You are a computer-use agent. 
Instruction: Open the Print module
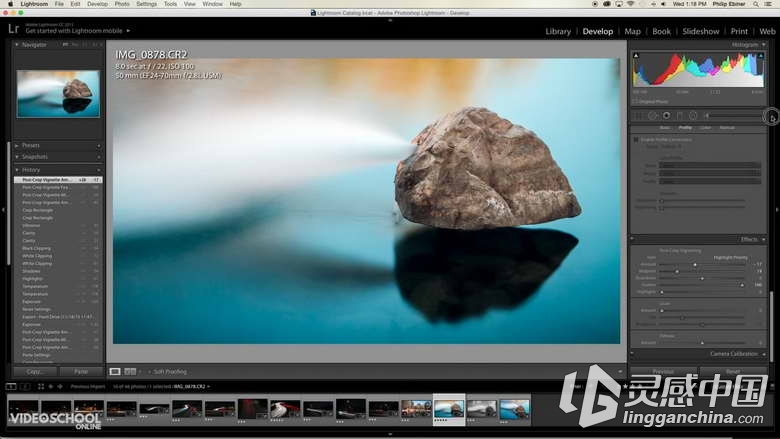pyautogui.click(x=739, y=31)
